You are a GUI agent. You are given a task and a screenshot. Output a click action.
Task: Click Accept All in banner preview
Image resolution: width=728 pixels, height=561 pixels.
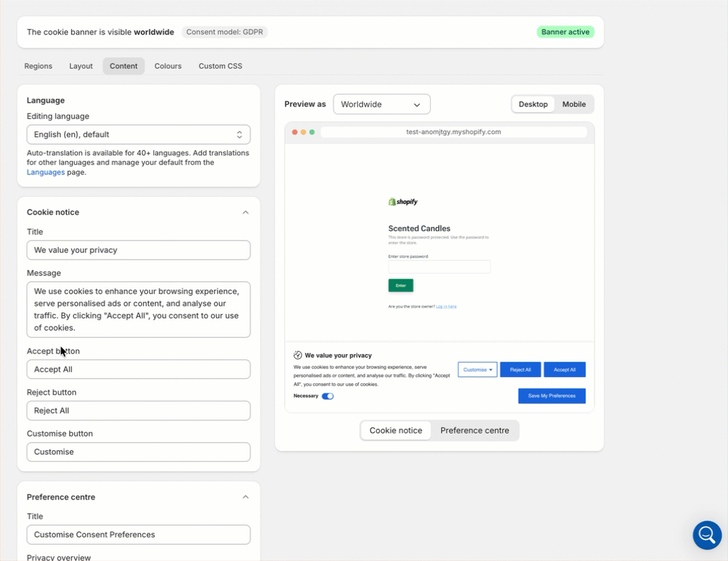(x=565, y=370)
